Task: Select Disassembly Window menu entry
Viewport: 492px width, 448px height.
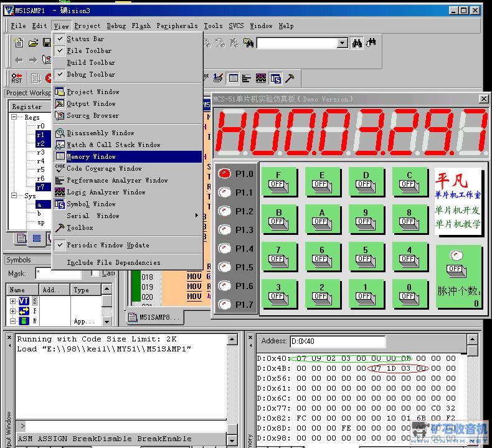Action: click(128, 133)
